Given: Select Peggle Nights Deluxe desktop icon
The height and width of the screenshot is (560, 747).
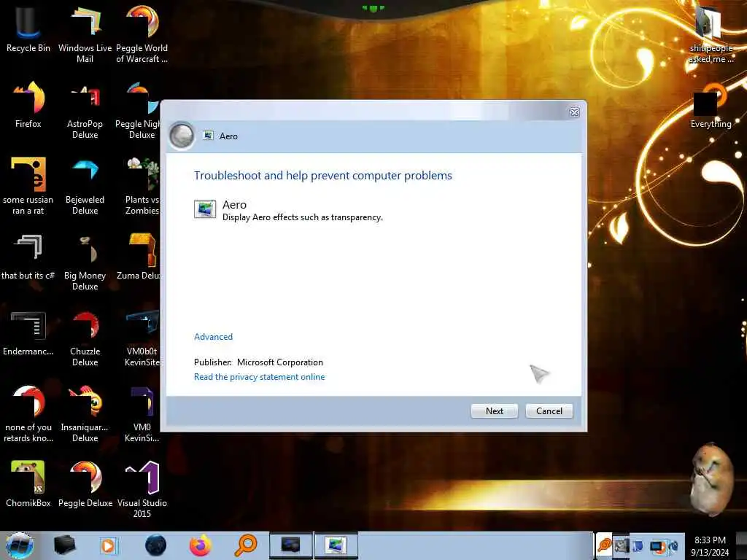Looking at the screenshot, I should coord(138,109).
